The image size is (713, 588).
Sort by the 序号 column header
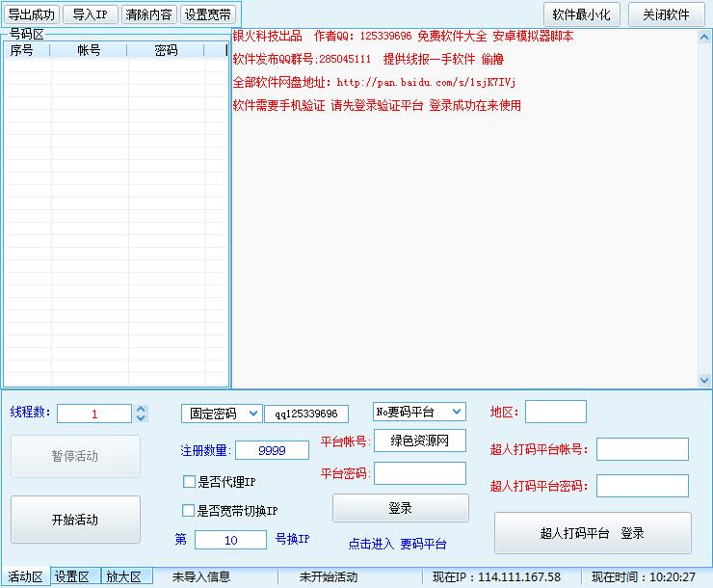pos(26,50)
